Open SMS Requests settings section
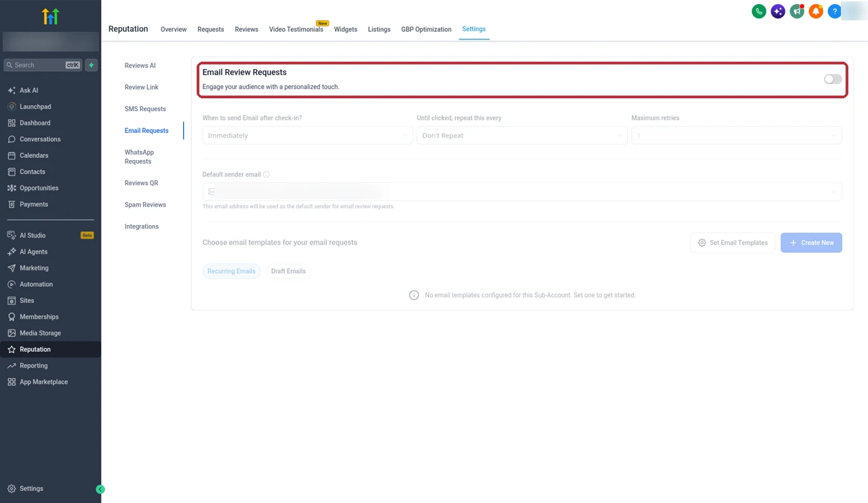This screenshot has width=868, height=503. 145,109
